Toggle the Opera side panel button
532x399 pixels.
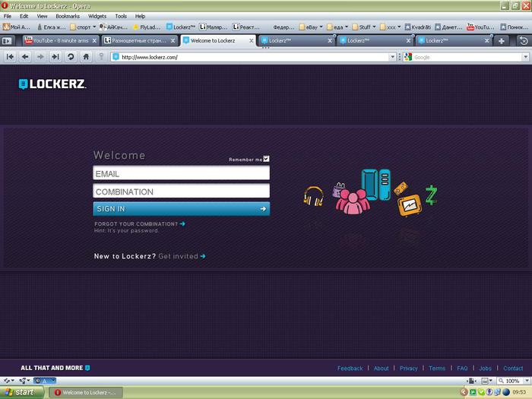tap(7, 41)
